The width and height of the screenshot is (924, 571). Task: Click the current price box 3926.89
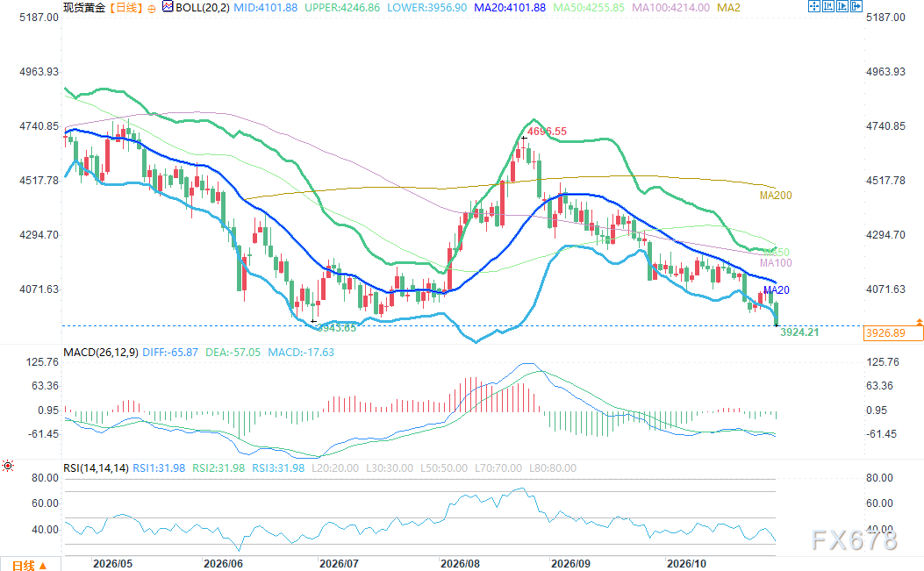(893, 333)
